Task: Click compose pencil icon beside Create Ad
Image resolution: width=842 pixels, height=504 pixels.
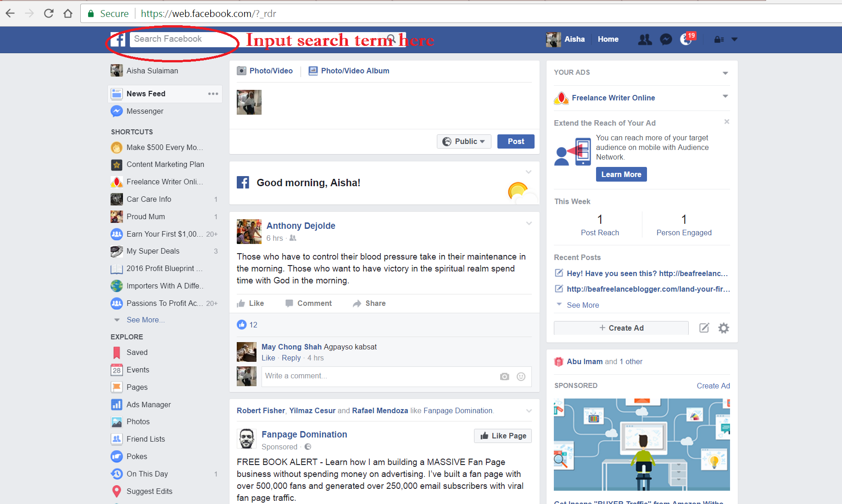Action: [704, 328]
